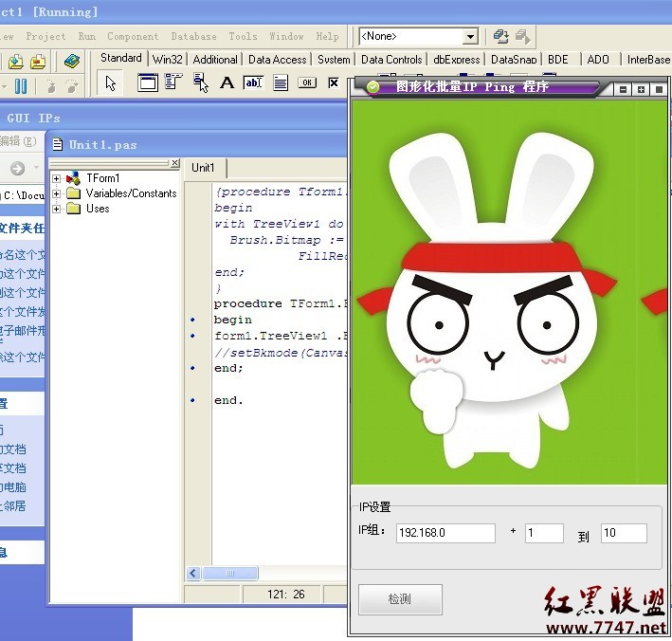Open the Window menu
This screenshot has width=672, height=641.
pyautogui.click(x=287, y=36)
